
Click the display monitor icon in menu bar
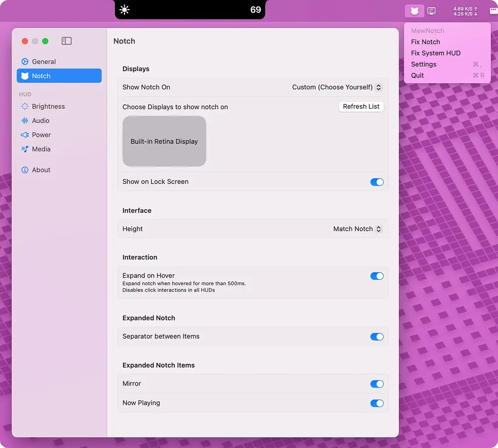[431, 11]
